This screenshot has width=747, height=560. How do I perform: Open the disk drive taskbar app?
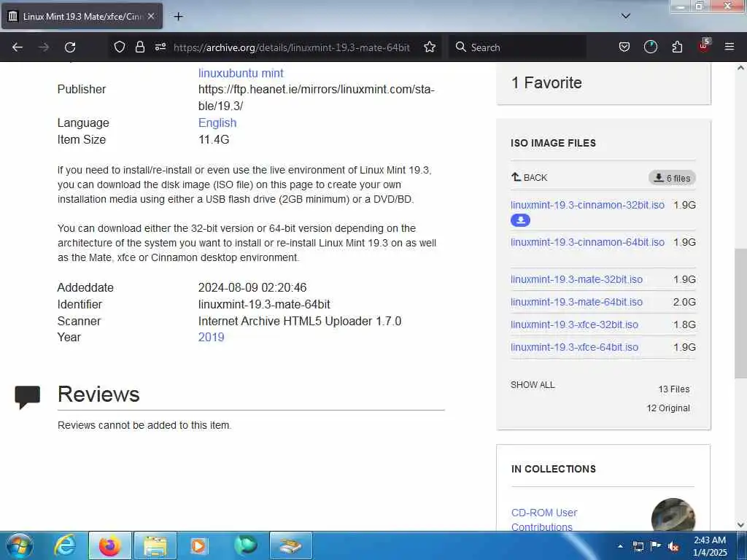pyautogui.click(x=290, y=545)
